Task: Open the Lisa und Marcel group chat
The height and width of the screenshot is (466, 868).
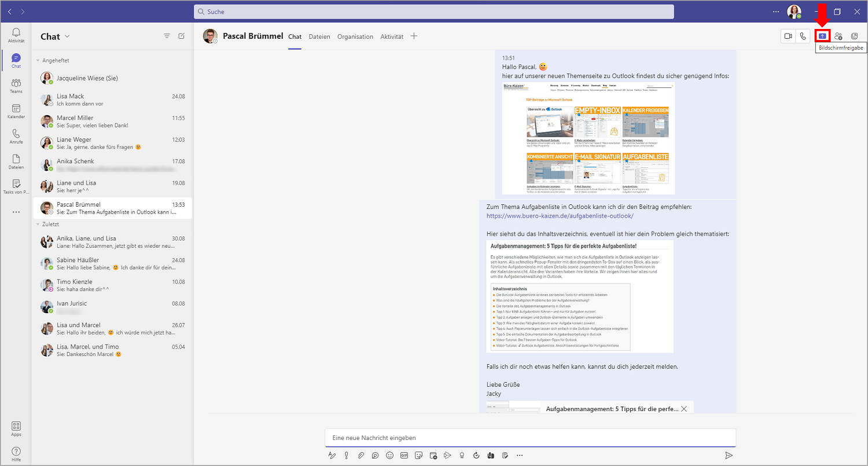Action: click(112, 329)
